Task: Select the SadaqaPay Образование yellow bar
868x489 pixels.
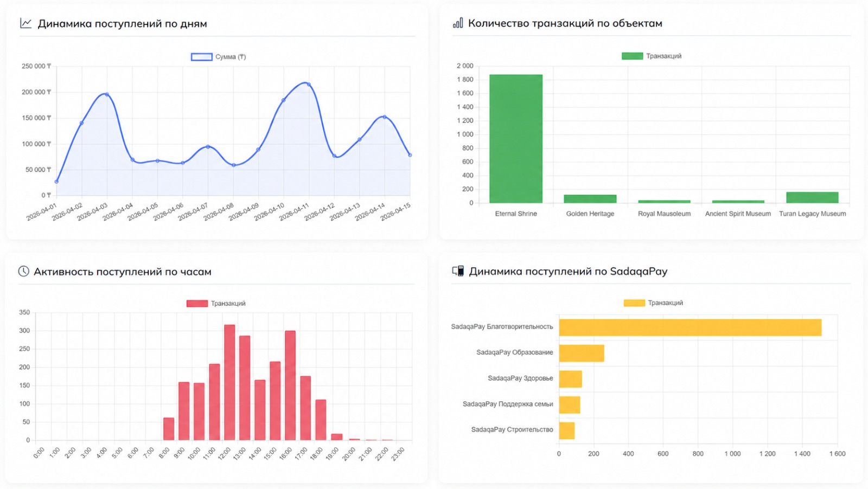Action: 582,353
